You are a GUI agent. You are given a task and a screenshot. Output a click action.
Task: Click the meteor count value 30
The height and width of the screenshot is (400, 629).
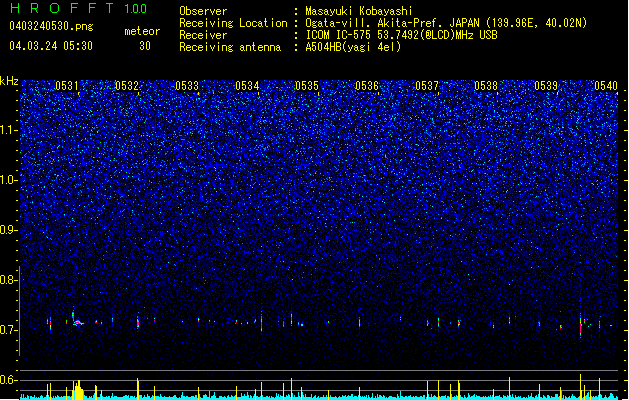click(145, 46)
